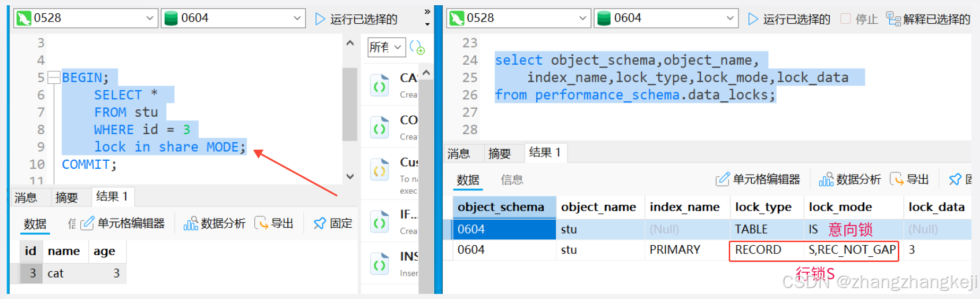Select the CO snippet icon
The height and width of the screenshot is (299, 980).
(x=380, y=127)
